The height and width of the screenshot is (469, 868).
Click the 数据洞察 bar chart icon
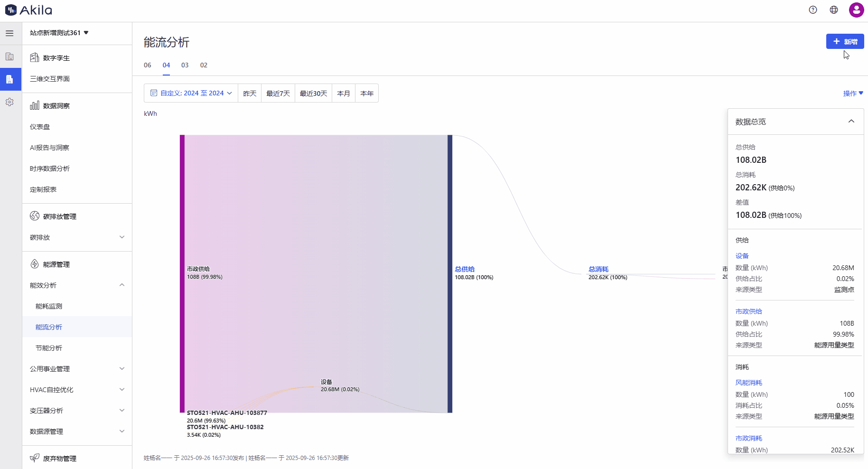click(35, 105)
